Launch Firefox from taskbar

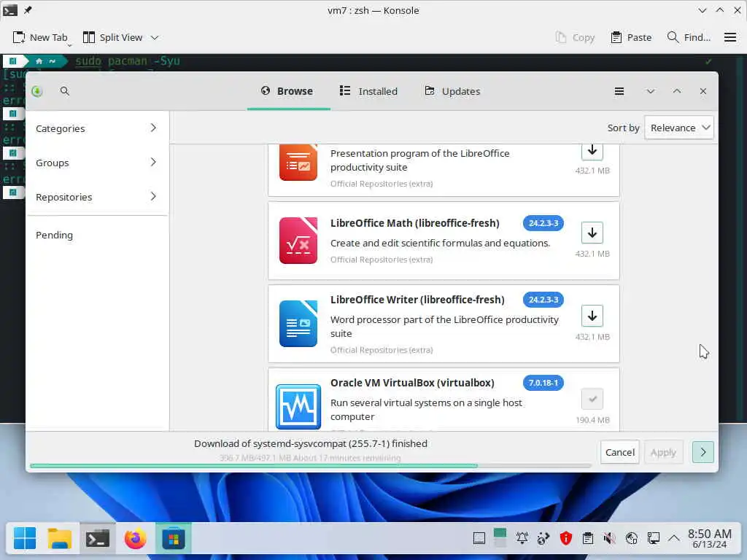(x=135, y=539)
